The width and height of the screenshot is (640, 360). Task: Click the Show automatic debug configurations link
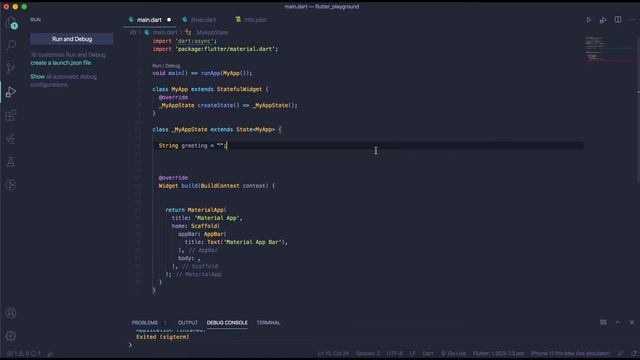(x=38, y=77)
